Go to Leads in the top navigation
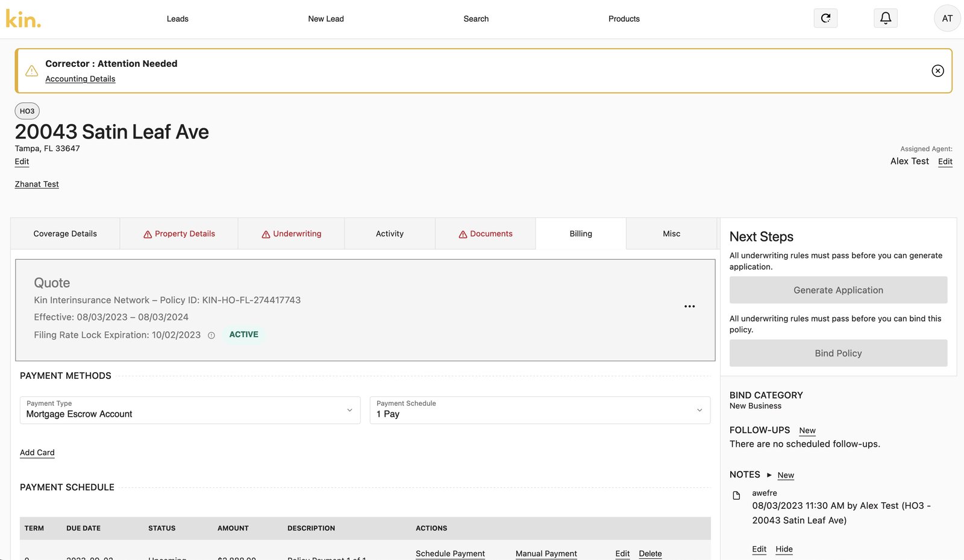Viewport: 964px width, 560px height. pos(178,19)
